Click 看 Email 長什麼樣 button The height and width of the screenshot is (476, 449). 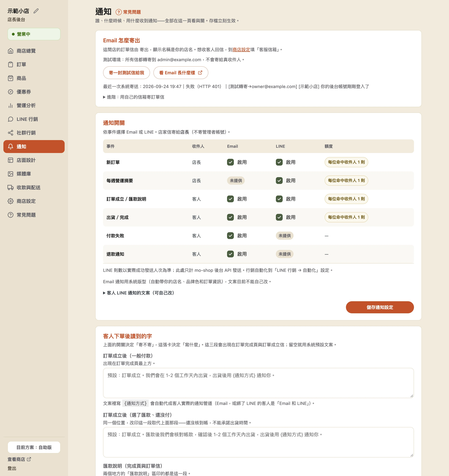click(x=181, y=73)
